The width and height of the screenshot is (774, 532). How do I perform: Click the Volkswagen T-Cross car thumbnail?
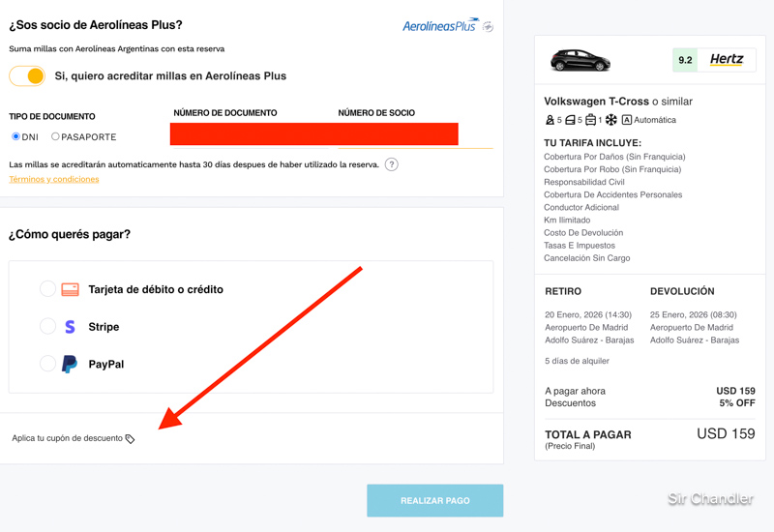580,61
